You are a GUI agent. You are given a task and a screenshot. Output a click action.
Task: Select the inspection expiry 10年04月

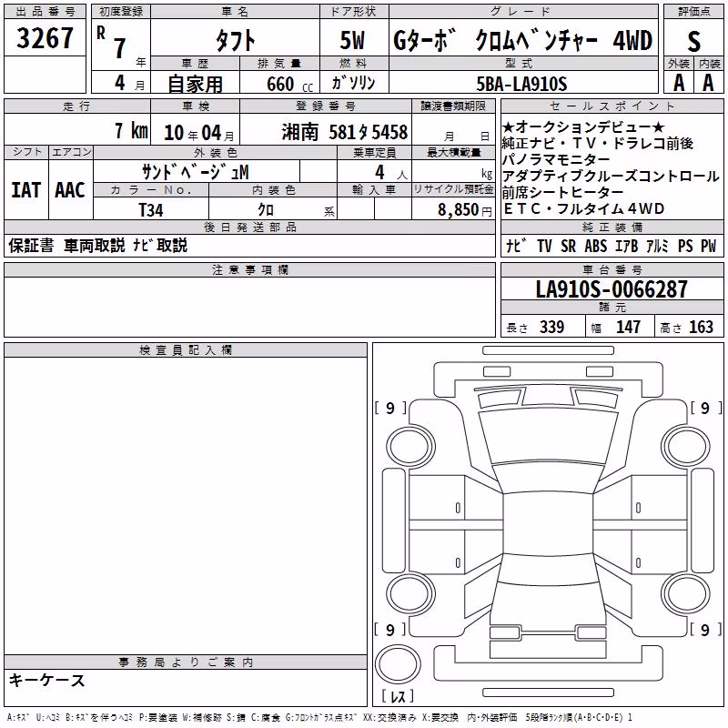point(199,133)
